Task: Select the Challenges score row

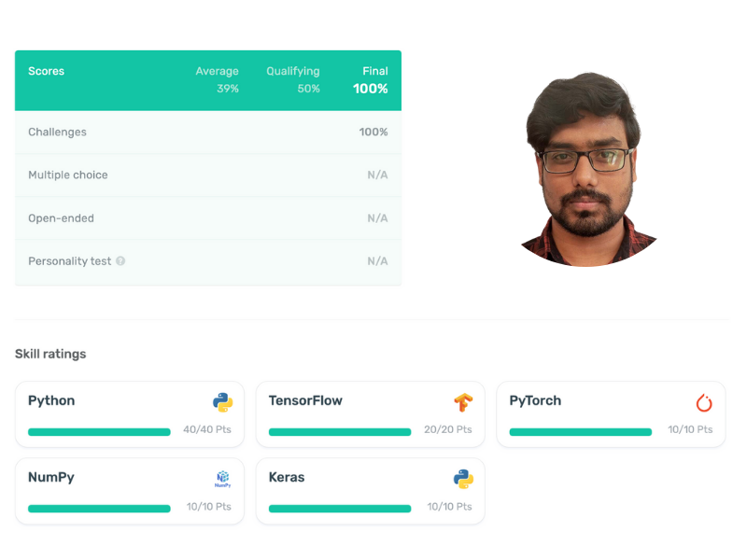Action: click(208, 132)
